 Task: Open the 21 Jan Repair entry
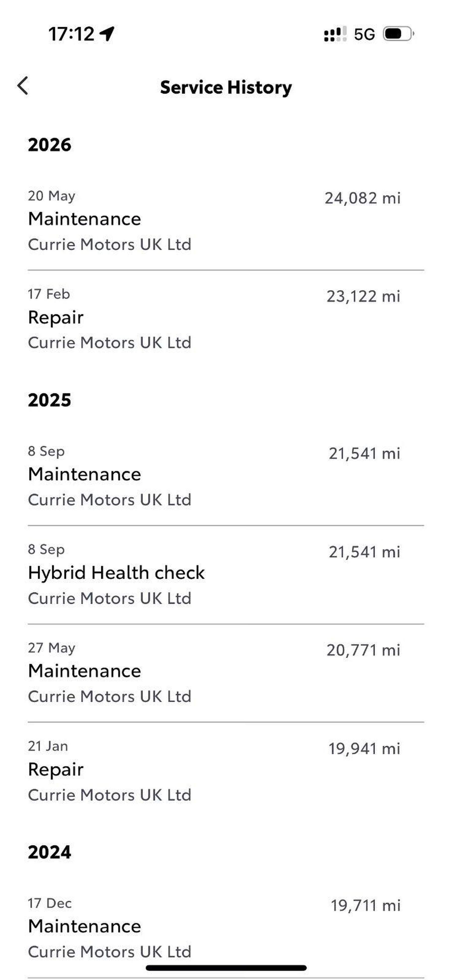(x=226, y=771)
